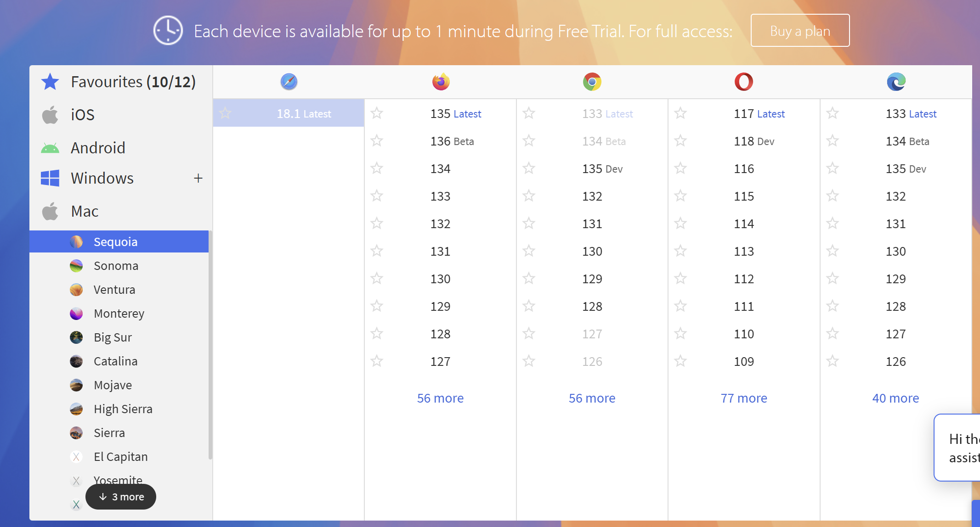Image resolution: width=980 pixels, height=527 pixels.
Task: Favourite Opera 117 Latest via star
Action: point(680,113)
